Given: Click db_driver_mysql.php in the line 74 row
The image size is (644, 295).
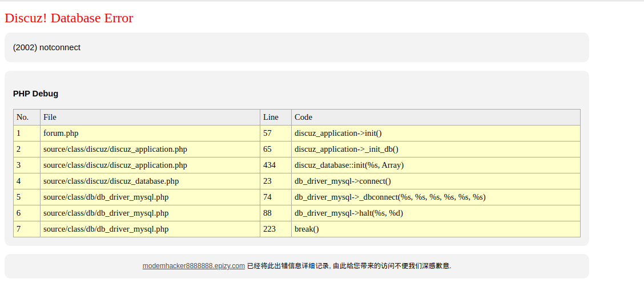Looking at the screenshot, I should [150, 197].
